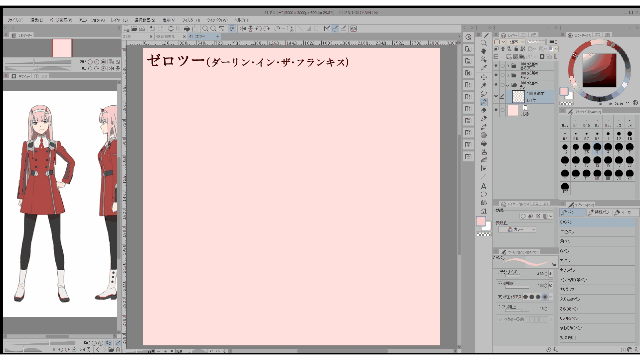Click the transparent color swatch under tool palette

click(484, 234)
